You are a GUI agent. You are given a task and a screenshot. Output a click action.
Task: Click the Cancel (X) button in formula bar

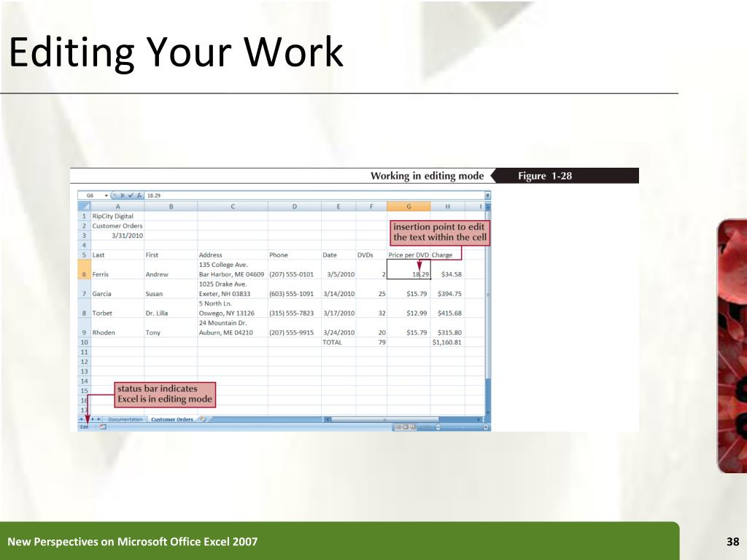coord(123,195)
